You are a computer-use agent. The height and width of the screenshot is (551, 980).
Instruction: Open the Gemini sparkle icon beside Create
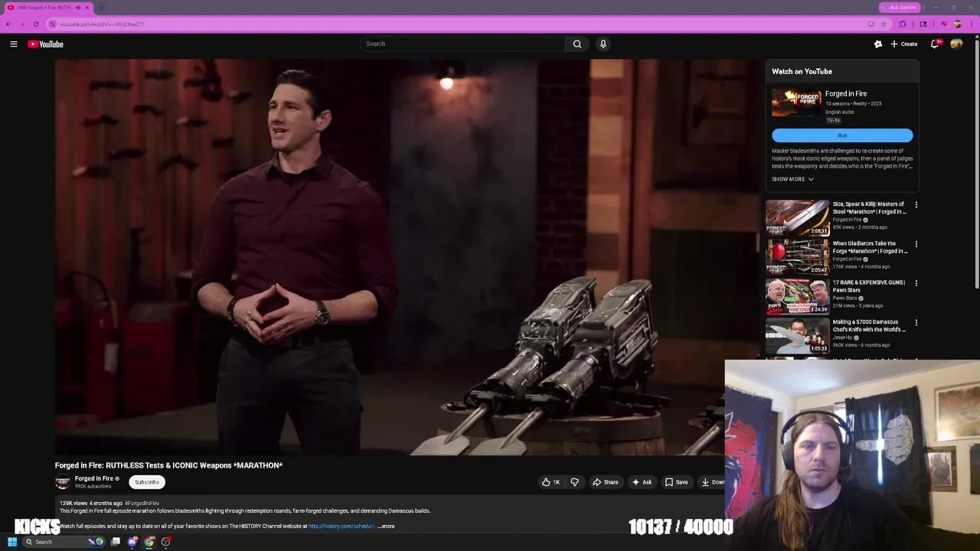click(x=878, y=44)
